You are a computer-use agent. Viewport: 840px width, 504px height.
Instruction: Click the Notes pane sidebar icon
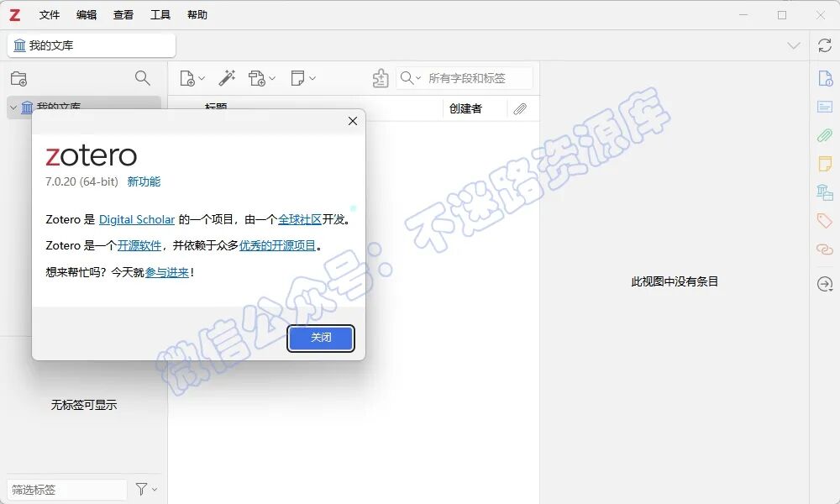(825, 163)
